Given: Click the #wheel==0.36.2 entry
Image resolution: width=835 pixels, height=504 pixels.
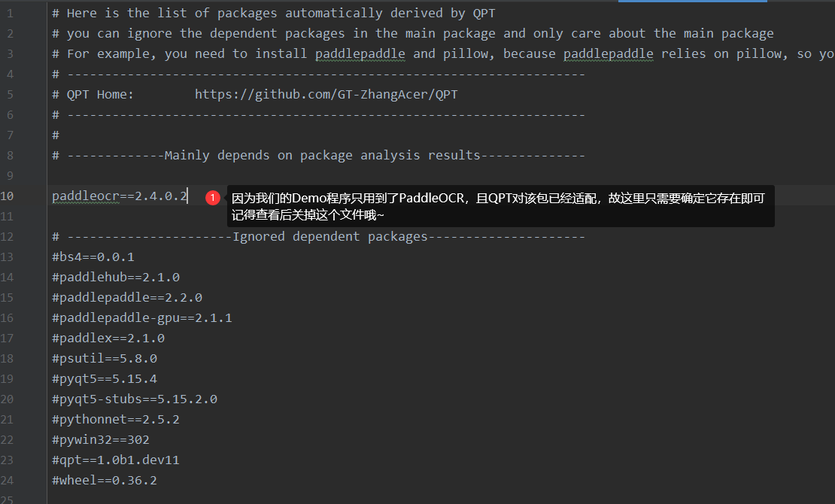Looking at the screenshot, I should point(104,480).
